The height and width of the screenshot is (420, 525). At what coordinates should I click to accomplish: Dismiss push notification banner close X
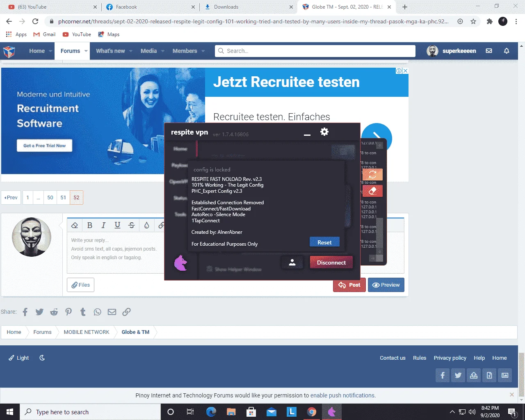click(x=511, y=395)
